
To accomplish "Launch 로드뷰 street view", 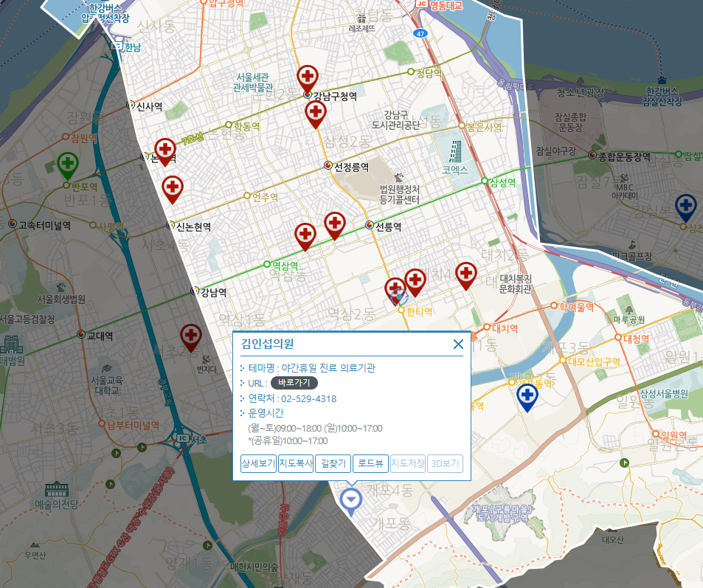I will point(370,463).
